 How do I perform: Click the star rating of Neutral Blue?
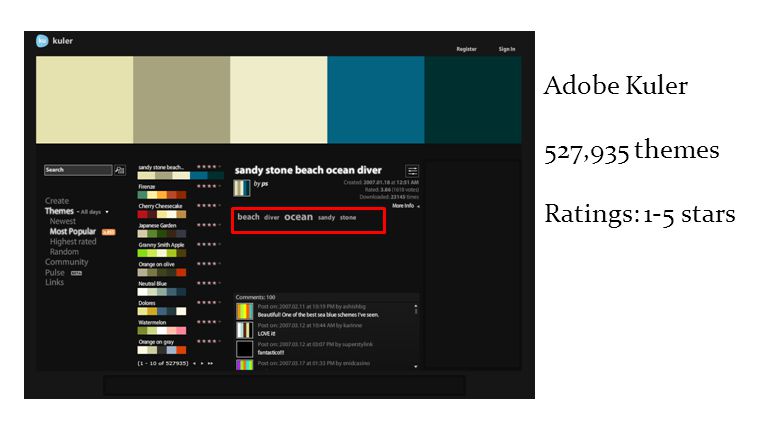coord(209,283)
